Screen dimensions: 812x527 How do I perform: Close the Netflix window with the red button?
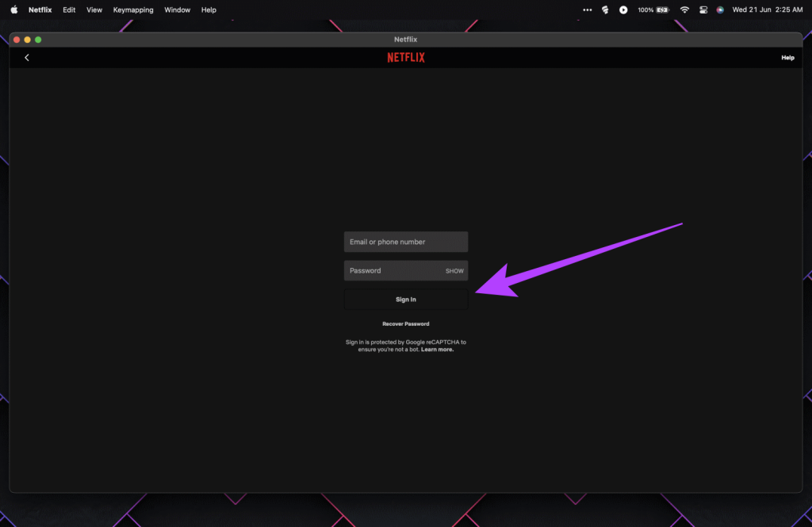pyautogui.click(x=17, y=40)
